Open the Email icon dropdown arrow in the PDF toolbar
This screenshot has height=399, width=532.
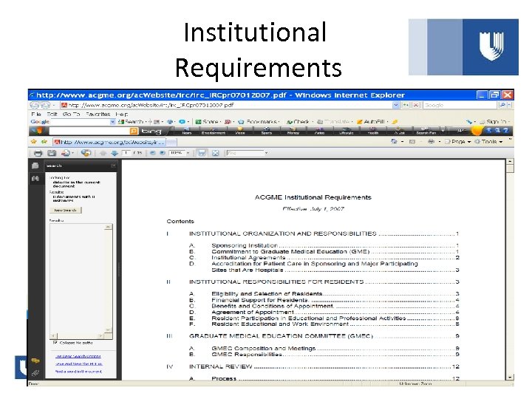(x=72, y=154)
